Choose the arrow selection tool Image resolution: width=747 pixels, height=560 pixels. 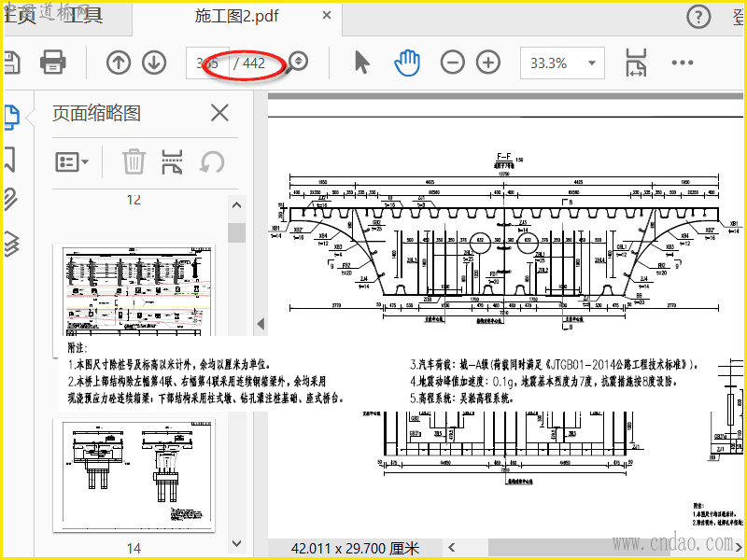click(362, 63)
